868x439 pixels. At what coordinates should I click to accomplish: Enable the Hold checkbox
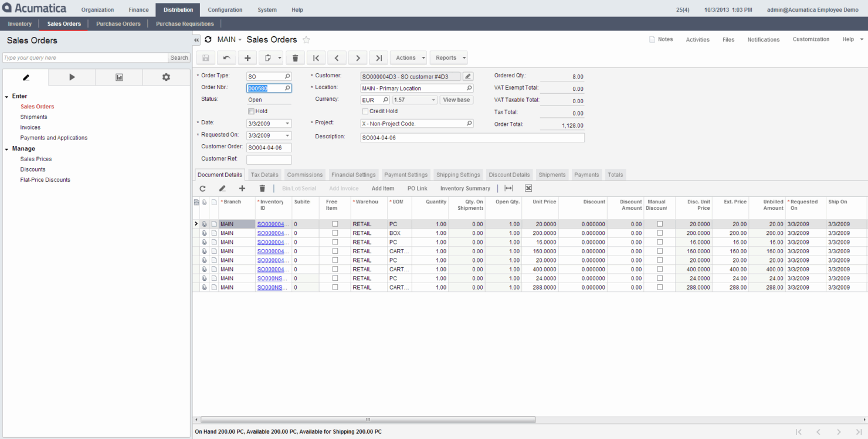point(252,111)
